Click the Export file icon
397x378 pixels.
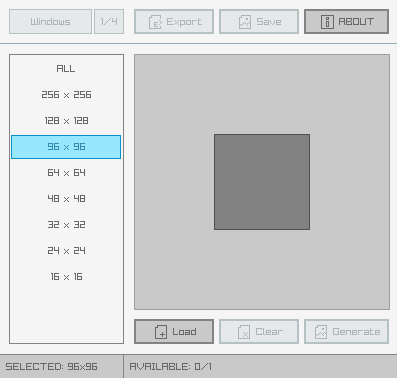155,22
